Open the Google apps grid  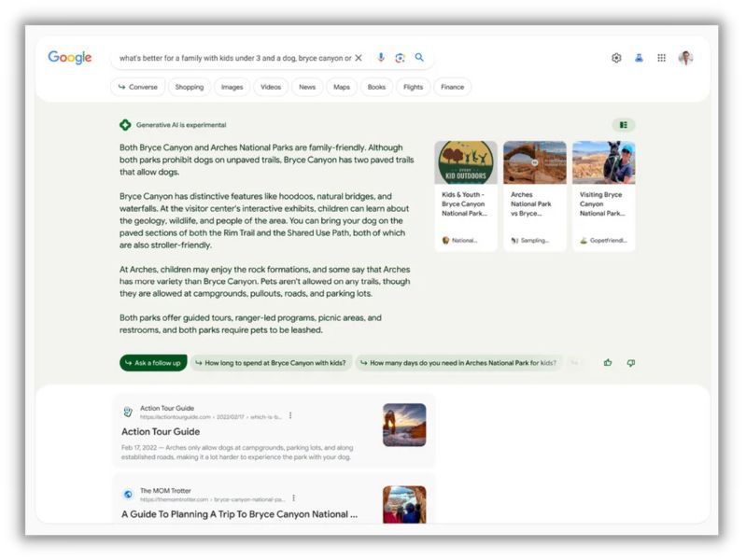661,58
